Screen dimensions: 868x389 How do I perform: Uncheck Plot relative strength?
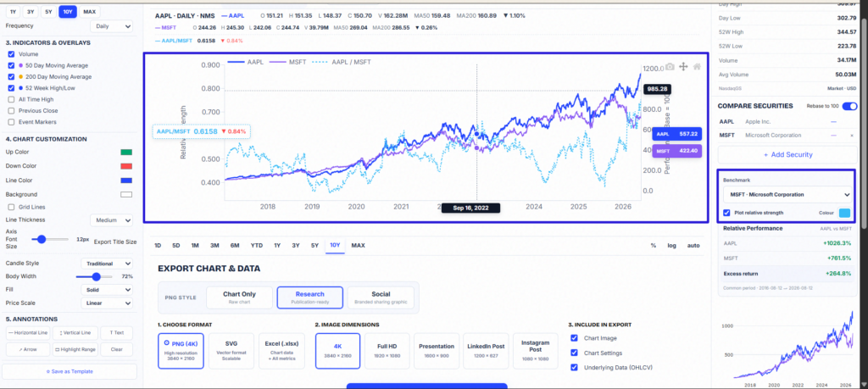click(x=726, y=213)
